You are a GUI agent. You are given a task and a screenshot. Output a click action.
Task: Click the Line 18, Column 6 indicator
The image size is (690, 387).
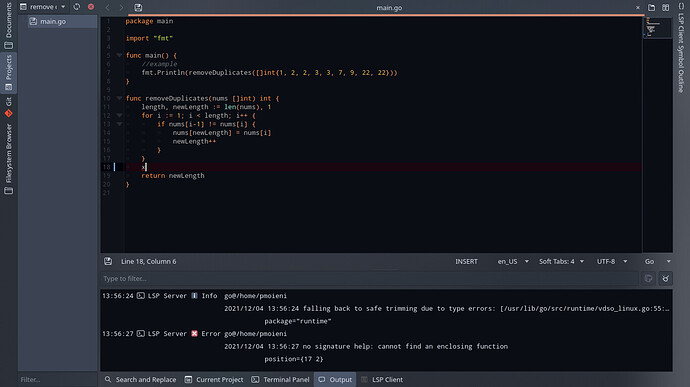[149, 262]
